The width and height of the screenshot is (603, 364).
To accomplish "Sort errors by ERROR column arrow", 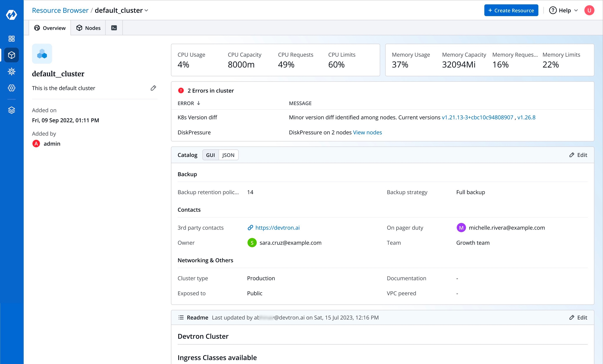I will 198,103.
